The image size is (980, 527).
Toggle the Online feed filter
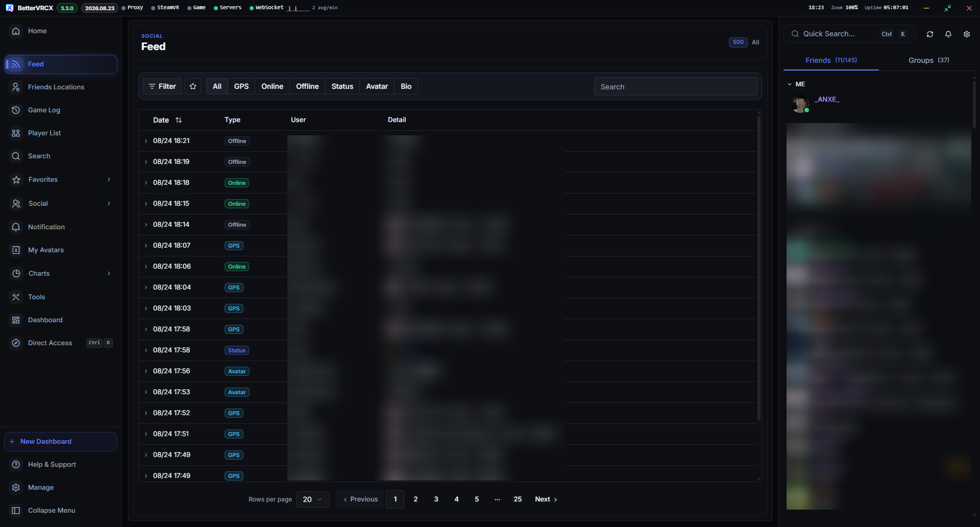272,87
